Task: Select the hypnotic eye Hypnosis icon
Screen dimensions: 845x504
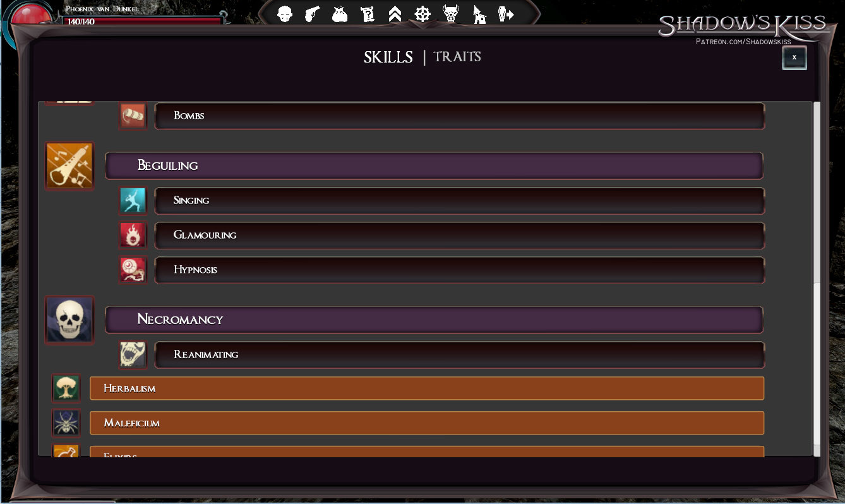Action: (133, 269)
